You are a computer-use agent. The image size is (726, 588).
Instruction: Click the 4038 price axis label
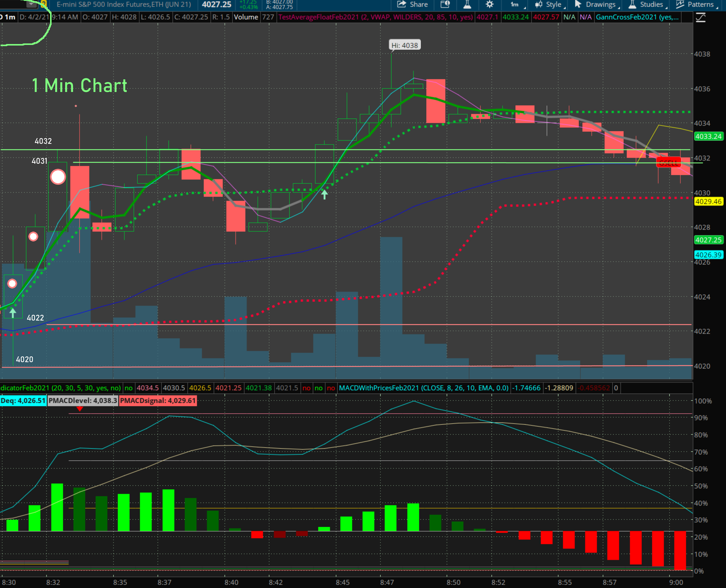coord(702,54)
